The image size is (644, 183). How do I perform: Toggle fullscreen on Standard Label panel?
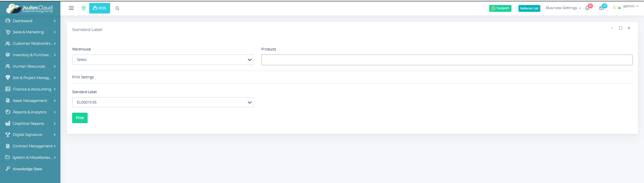[x=621, y=28]
